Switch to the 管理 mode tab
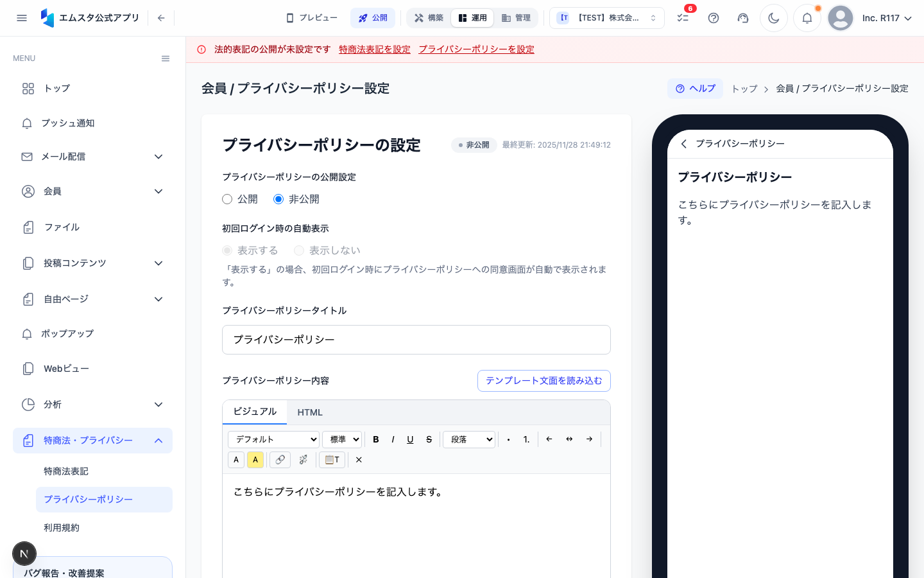Viewport: 924px width, 578px height. (x=516, y=18)
